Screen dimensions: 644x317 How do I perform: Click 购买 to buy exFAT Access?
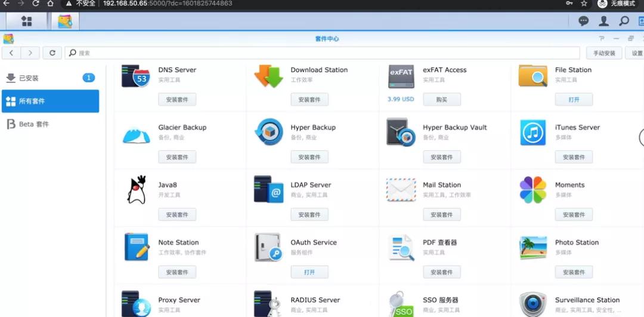pyautogui.click(x=441, y=100)
